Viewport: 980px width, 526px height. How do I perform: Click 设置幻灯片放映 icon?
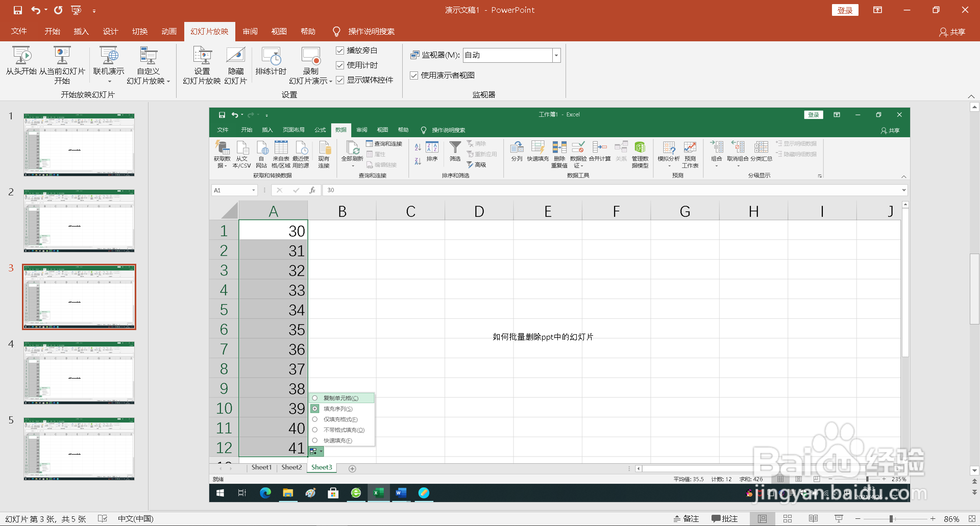pyautogui.click(x=202, y=65)
